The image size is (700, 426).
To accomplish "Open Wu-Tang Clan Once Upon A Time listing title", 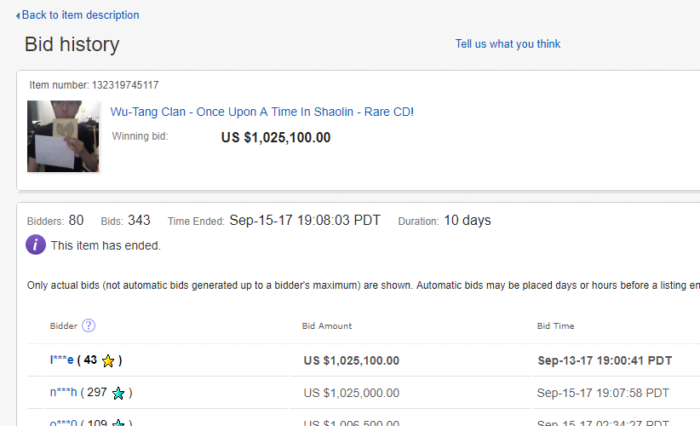I will [x=262, y=112].
